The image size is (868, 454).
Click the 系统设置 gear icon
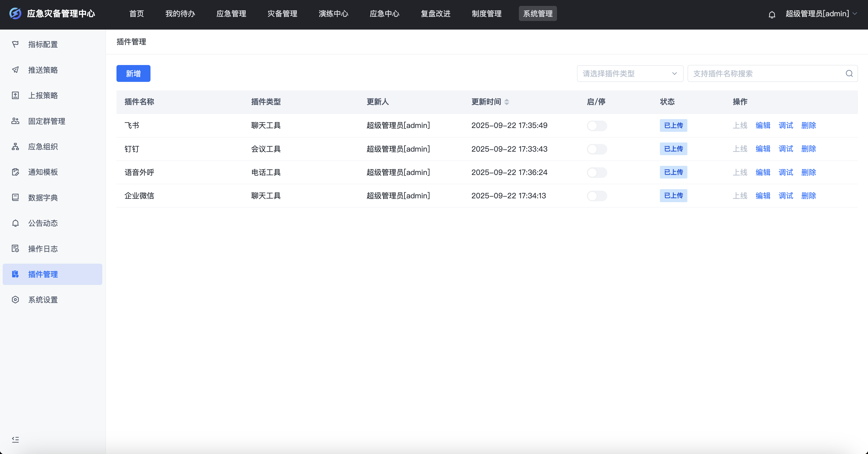click(15, 300)
